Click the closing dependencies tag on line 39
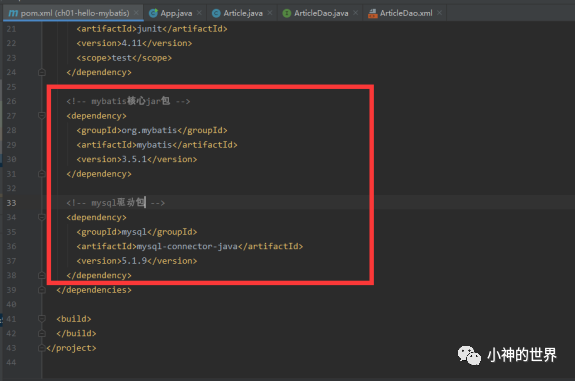 coord(94,290)
